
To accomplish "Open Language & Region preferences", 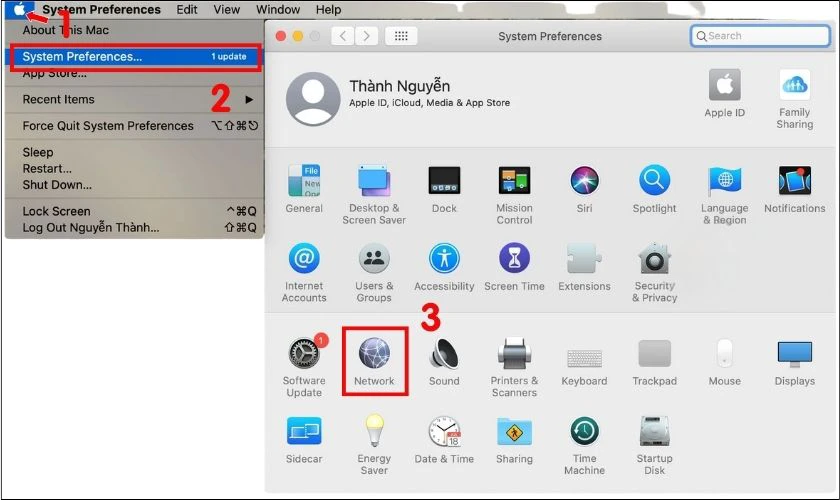I will pyautogui.click(x=724, y=194).
